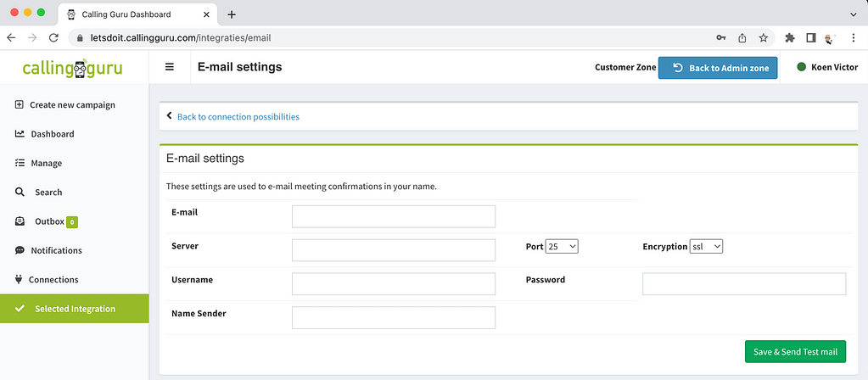This screenshot has width=868, height=380.
Task: Open the browser extensions puzzle icon
Action: (790, 37)
